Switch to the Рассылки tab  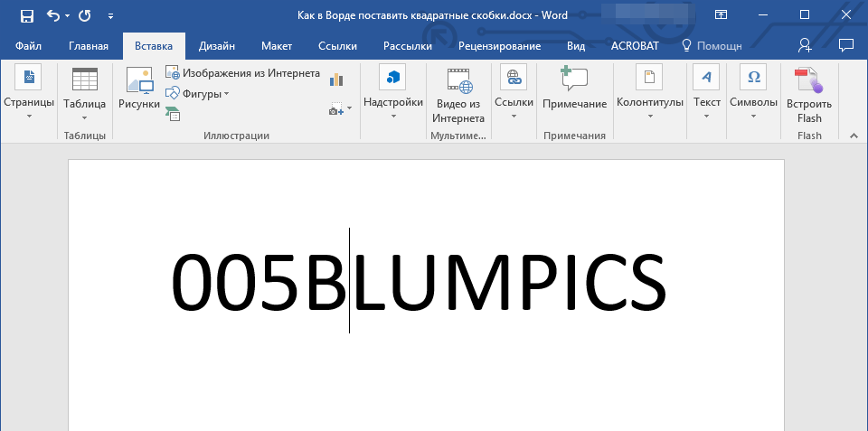[x=408, y=46]
